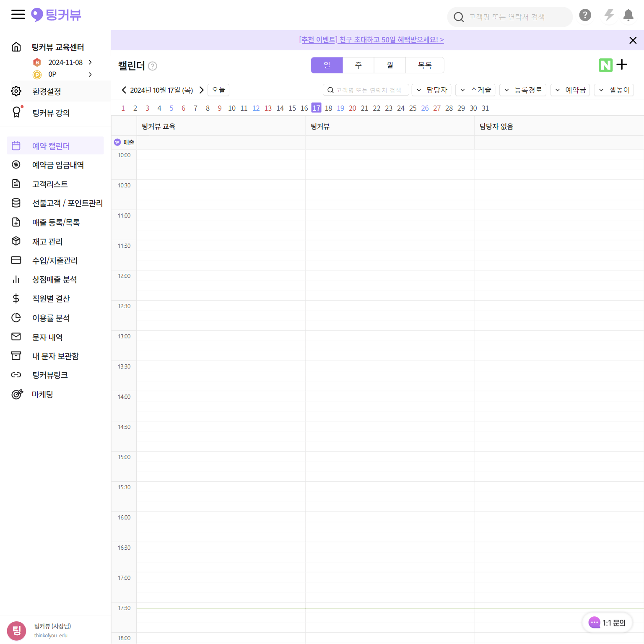Click the 팅커뷰 logo
Image resolution: width=644 pixels, height=644 pixels.
56,15
